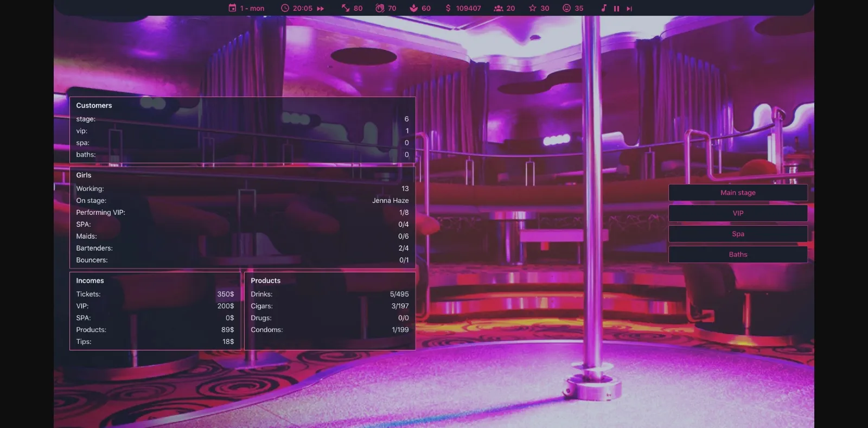The width and height of the screenshot is (868, 428).
Task: Click the people group icon
Action: click(498, 8)
